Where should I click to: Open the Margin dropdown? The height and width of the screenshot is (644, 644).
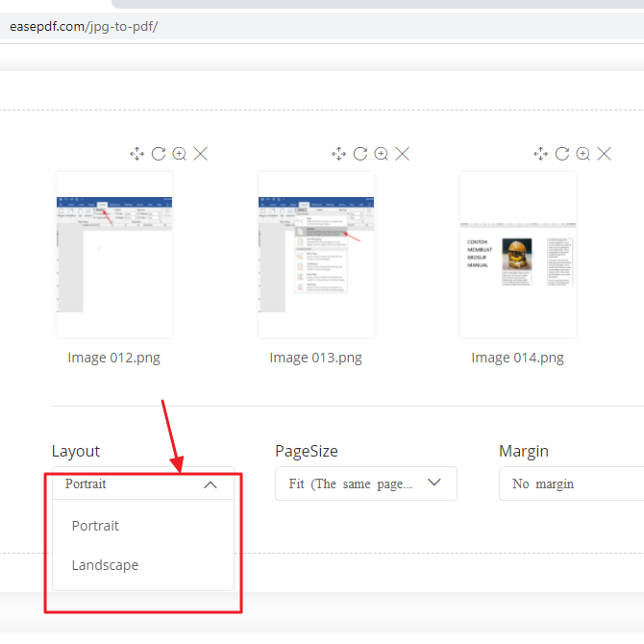[x=571, y=483]
